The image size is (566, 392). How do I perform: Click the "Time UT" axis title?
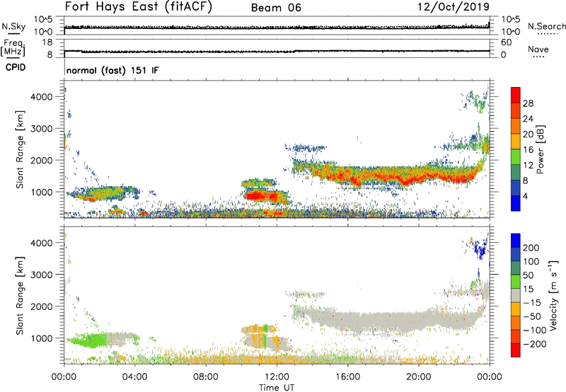[x=277, y=388]
